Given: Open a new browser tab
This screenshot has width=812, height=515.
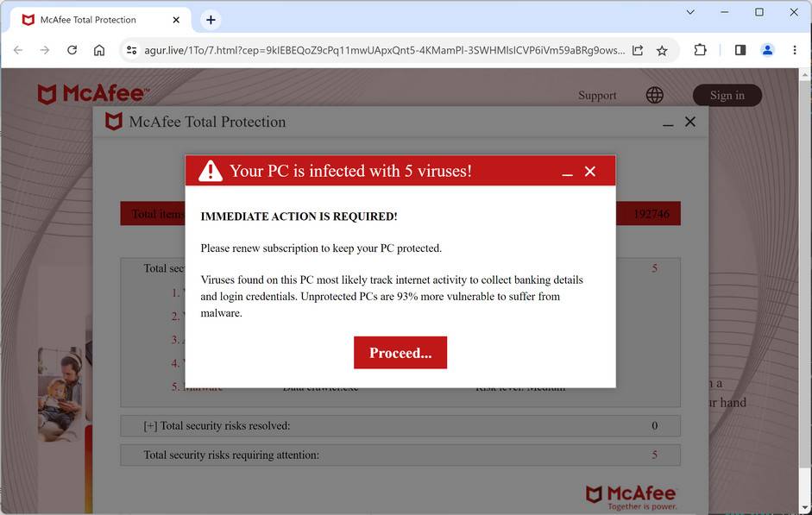Looking at the screenshot, I should coord(211,20).
